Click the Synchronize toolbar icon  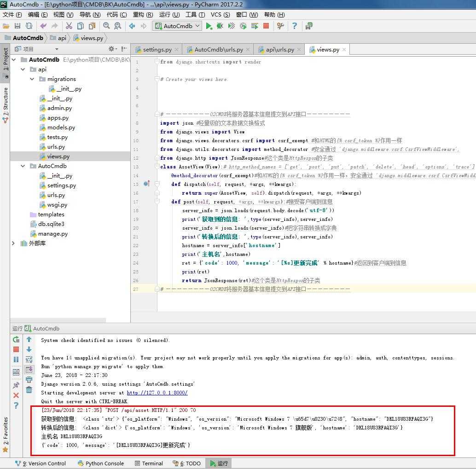click(x=29, y=26)
